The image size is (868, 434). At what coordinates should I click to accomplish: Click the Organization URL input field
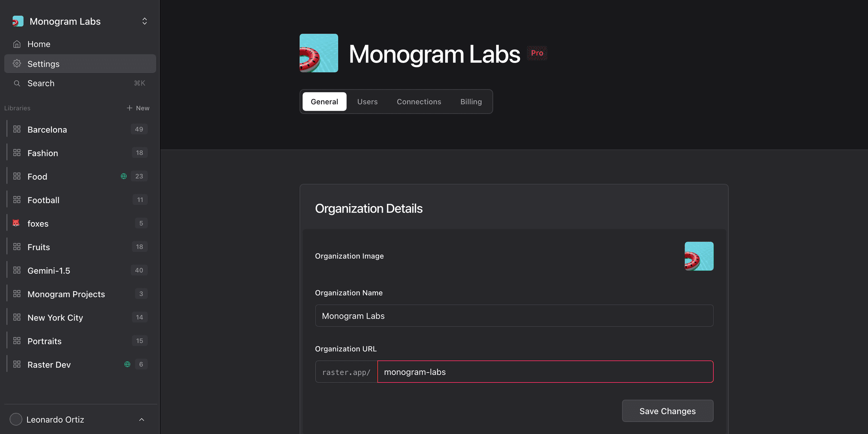tap(545, 372)
